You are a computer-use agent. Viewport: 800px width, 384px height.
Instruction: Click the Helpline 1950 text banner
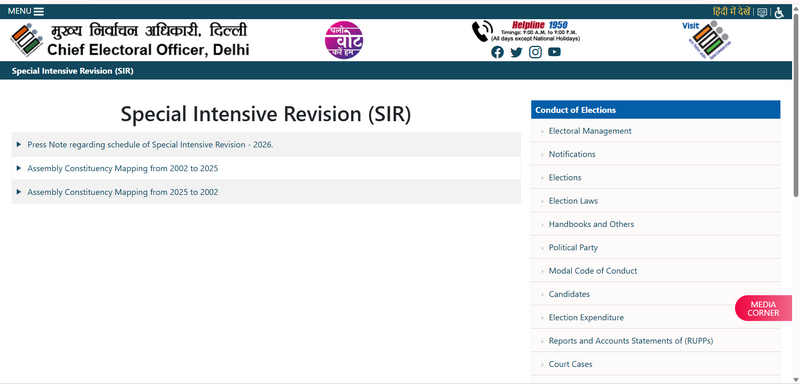536,32
